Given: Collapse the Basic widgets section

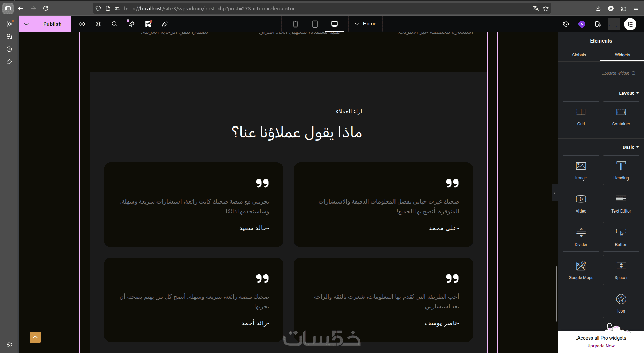Looking at the screenshot, I should point(631,147).
